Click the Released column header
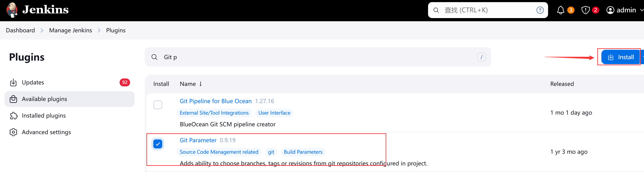Screen dimensions: 644x172 coord(562,84)
